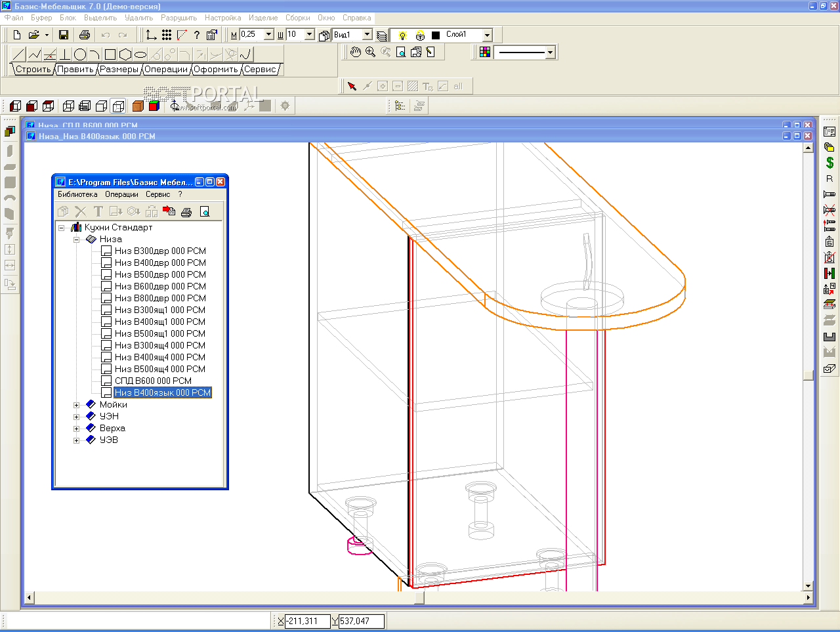840x632 pixels.
Task: Click the question mark help icon
Action: pos(197,35)
